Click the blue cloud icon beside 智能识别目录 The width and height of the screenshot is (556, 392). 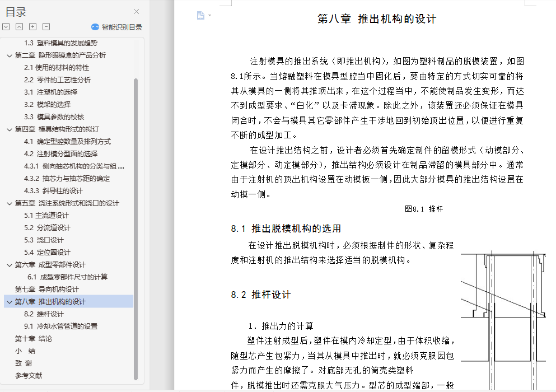95,27
